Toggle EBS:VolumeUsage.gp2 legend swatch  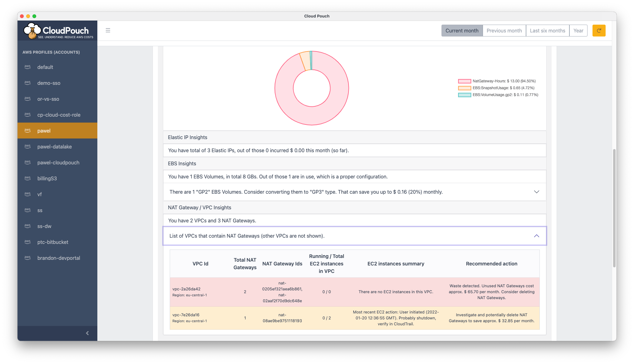[x=464, y=95]
